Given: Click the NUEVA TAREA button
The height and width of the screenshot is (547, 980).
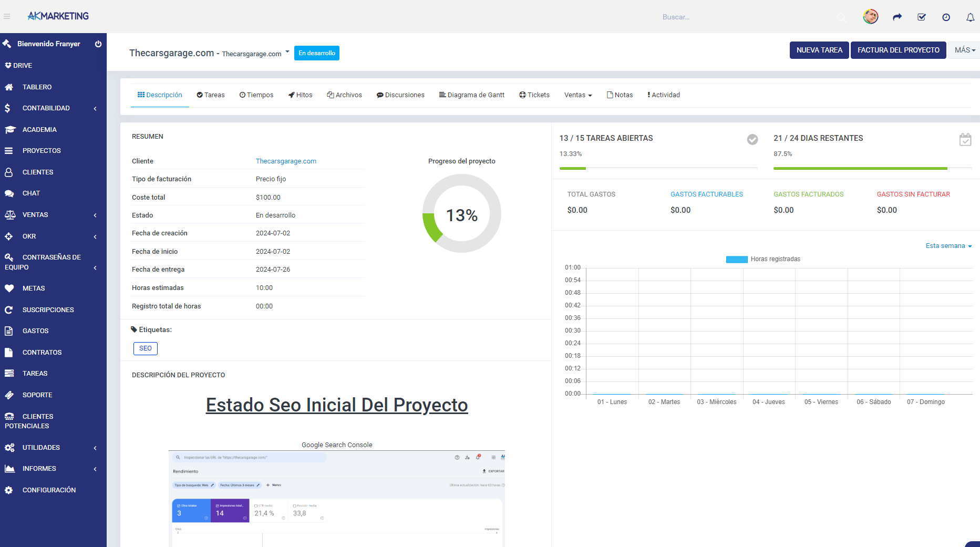Looking at the screenshot, I should coord(819,50).
